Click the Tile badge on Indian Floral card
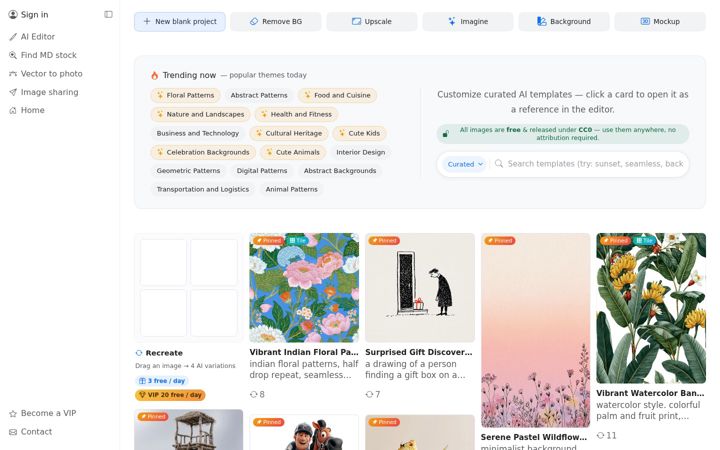Image resolution: width=720 pixels, height=450 pixels. coord(298,241)
